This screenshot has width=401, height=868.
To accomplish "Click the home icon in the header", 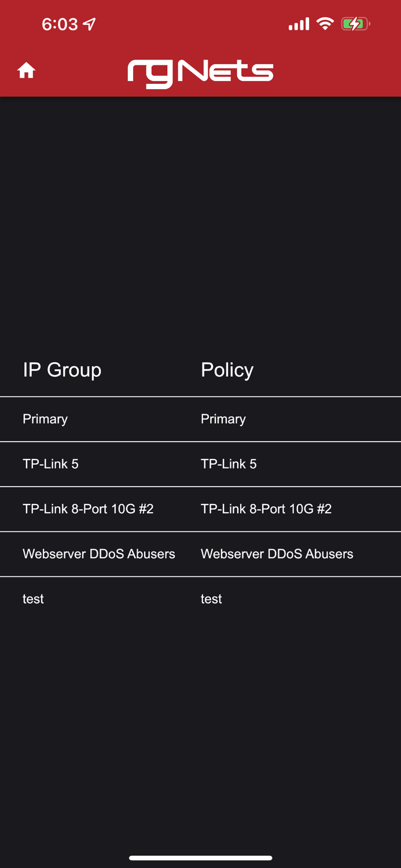I will (26, 70).
